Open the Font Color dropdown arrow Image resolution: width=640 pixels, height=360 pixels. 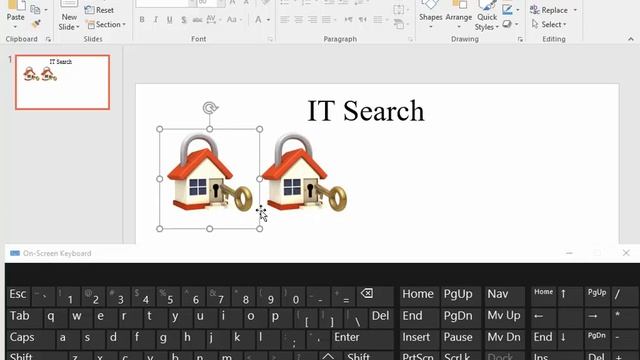click(x=268, y=20)
